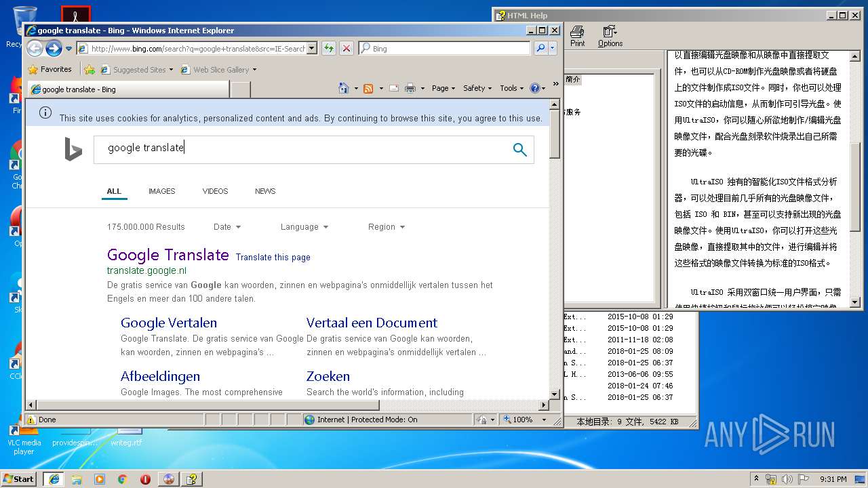Go forward in Internet Explorer
Screen dimensions: 868x488
pos(54,48)
